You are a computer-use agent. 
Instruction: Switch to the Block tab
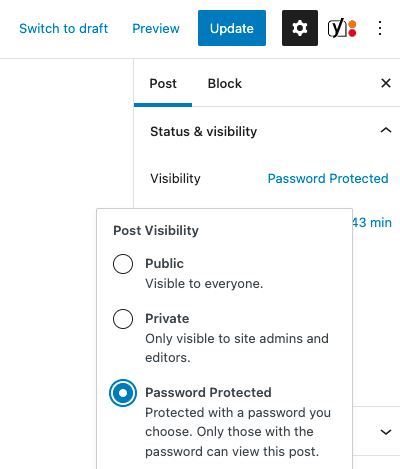point(225,83)
